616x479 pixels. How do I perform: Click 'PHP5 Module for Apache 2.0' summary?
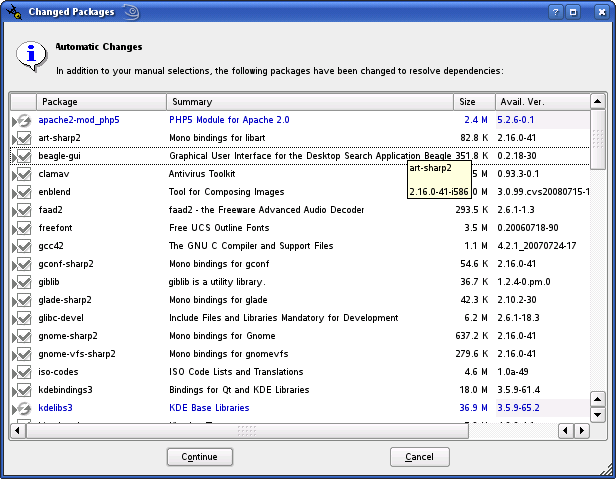(229, 120)
